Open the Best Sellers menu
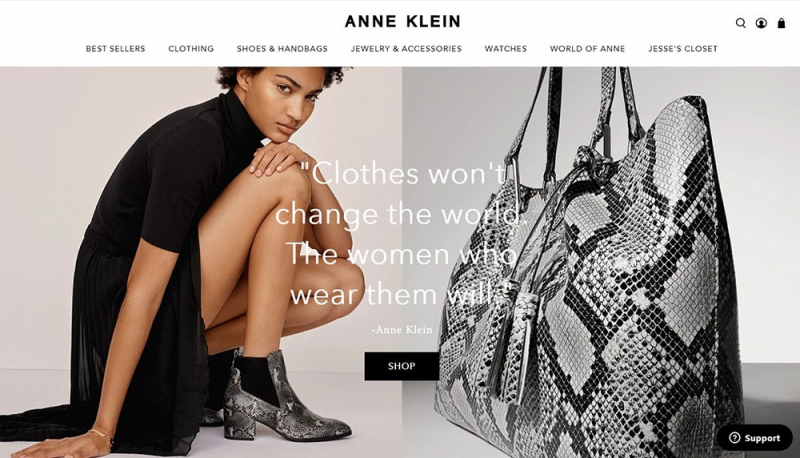 pyautogui.click(x=115, y=48)
